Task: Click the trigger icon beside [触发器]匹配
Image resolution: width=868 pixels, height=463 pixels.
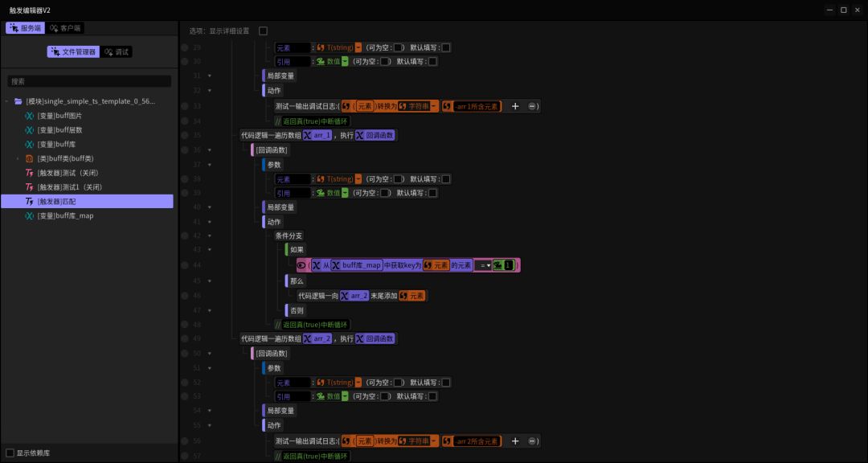Action: [x=30, y=202]
